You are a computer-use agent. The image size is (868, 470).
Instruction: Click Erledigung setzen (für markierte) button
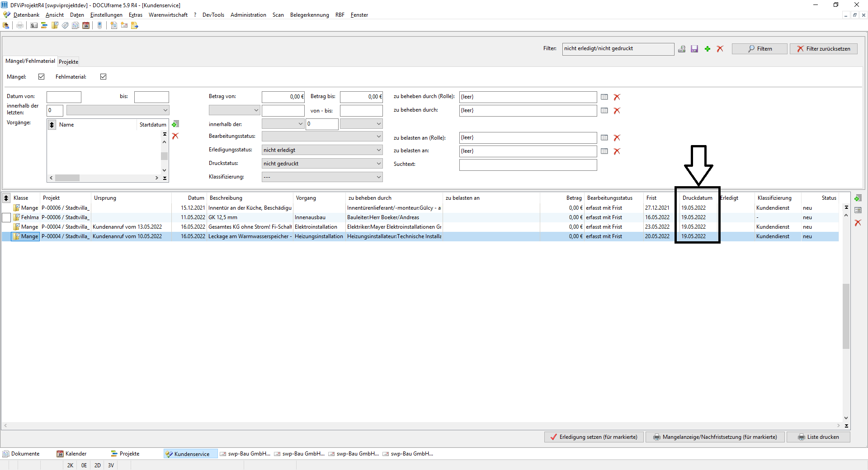(594, 437)
